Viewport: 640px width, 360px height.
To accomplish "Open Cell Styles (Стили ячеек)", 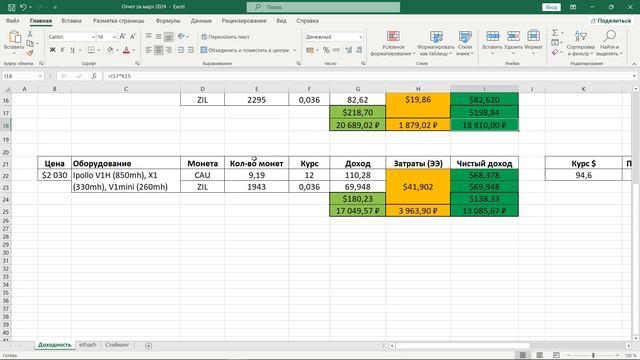I will coord(464,43).
